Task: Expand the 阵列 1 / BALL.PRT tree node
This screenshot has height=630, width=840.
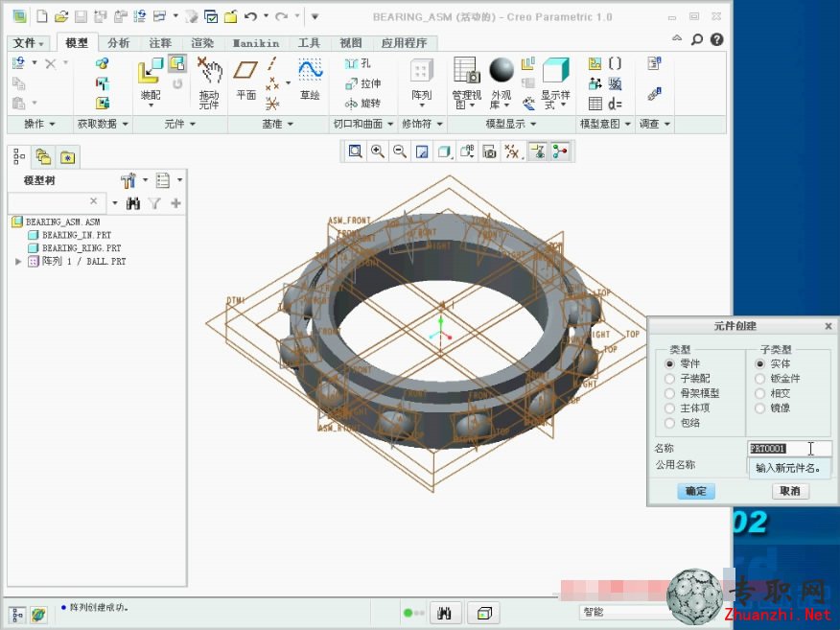Action: click(x=18, y=262)
